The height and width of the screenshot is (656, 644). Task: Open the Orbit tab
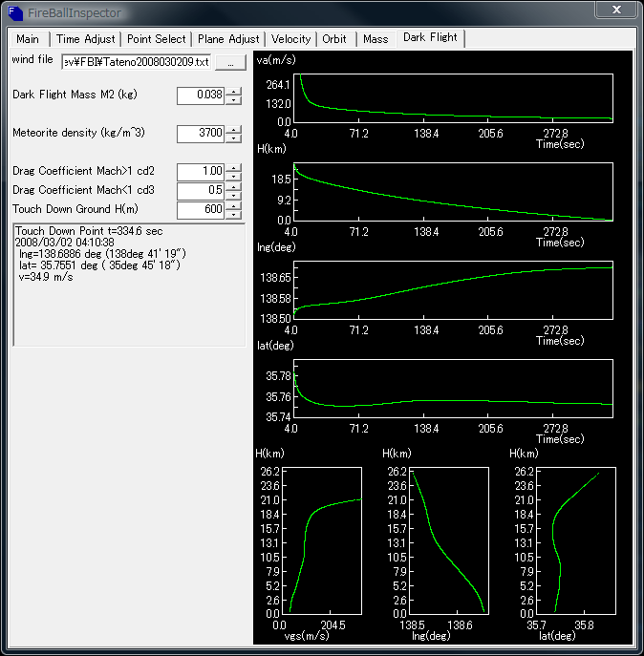tap(334, 39)
